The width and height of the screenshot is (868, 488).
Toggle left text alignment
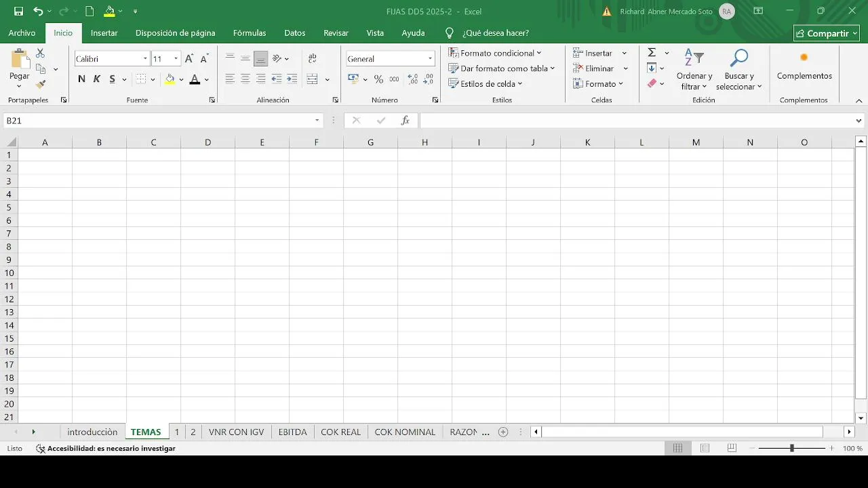[230, 79]
